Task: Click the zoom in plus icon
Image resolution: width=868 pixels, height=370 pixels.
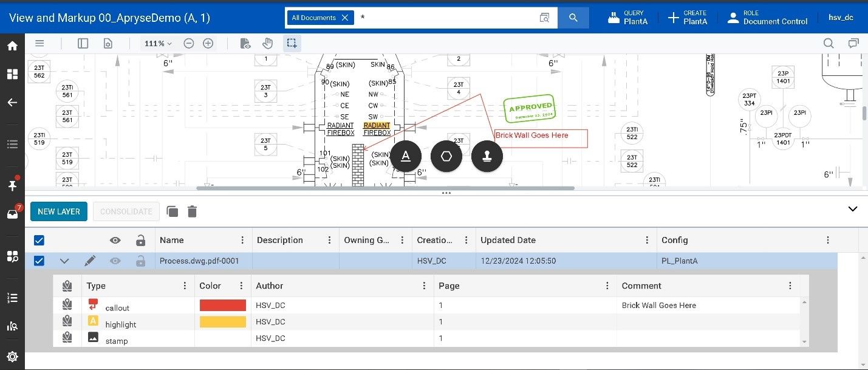Action: [208, 43]
